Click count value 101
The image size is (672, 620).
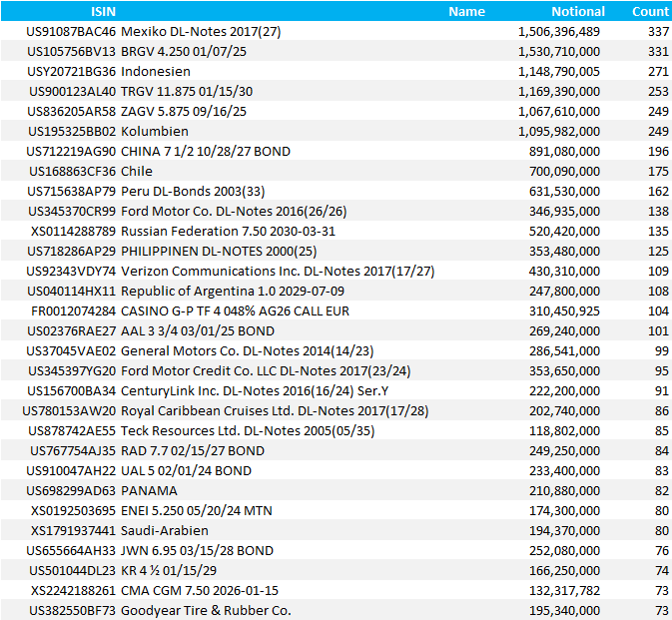click(x=659, y=331)
